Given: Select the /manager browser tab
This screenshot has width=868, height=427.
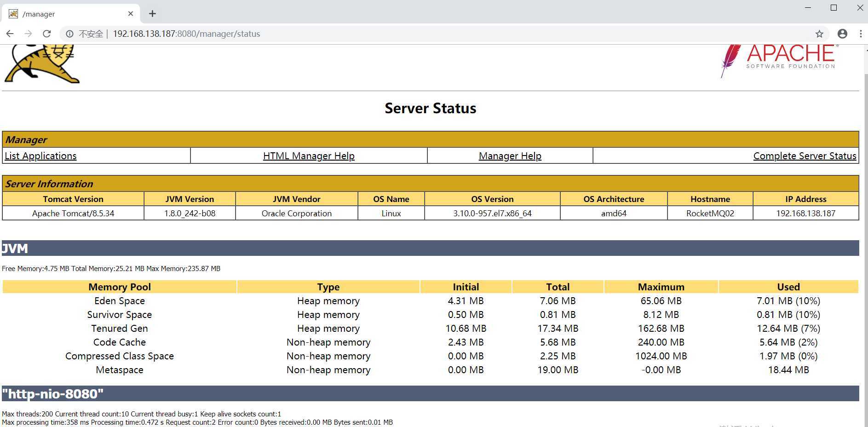Looking at the screenshot, I should tap(71, 14).
